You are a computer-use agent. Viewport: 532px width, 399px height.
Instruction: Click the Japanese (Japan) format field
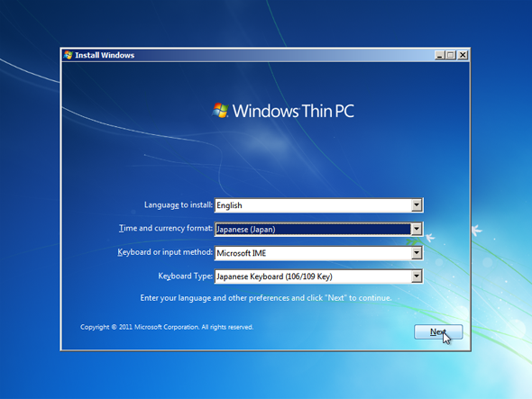(x=318, y=229)
